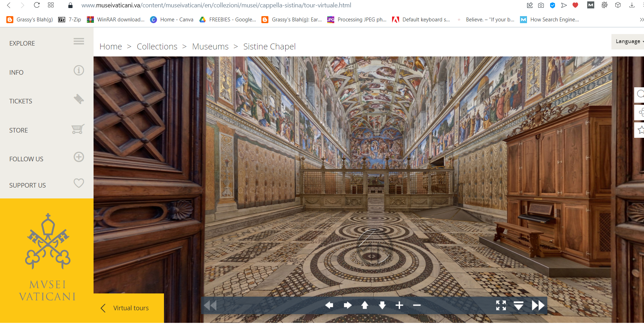The width and height of the screenshot is (644, 325).
Task: Click the Collections breadcrumb link
Action: 157,47
